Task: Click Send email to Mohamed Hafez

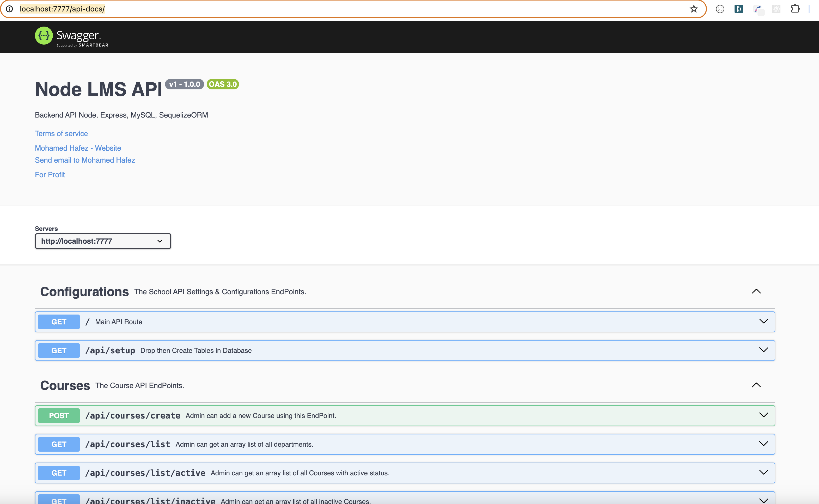Action: (85, 160)
